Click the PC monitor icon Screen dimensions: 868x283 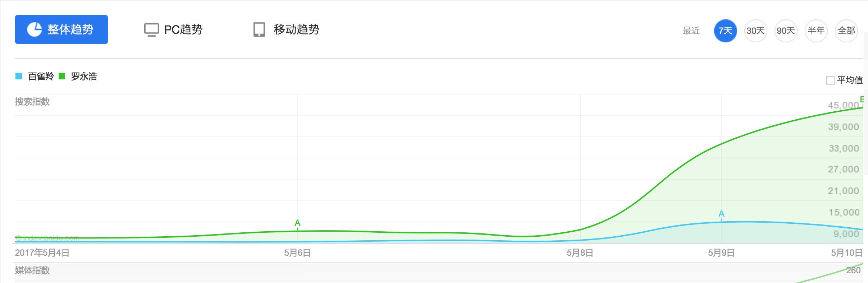click(x=151, y=30)
